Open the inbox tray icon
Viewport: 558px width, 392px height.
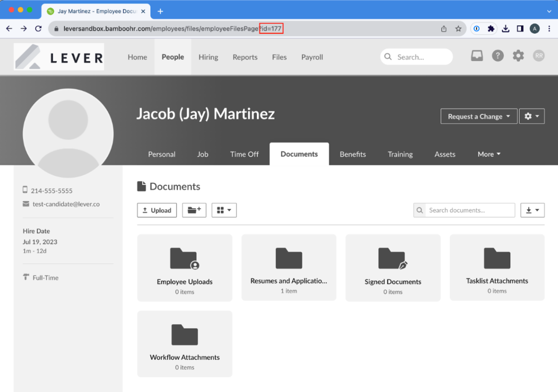click(x=477, y=56)
